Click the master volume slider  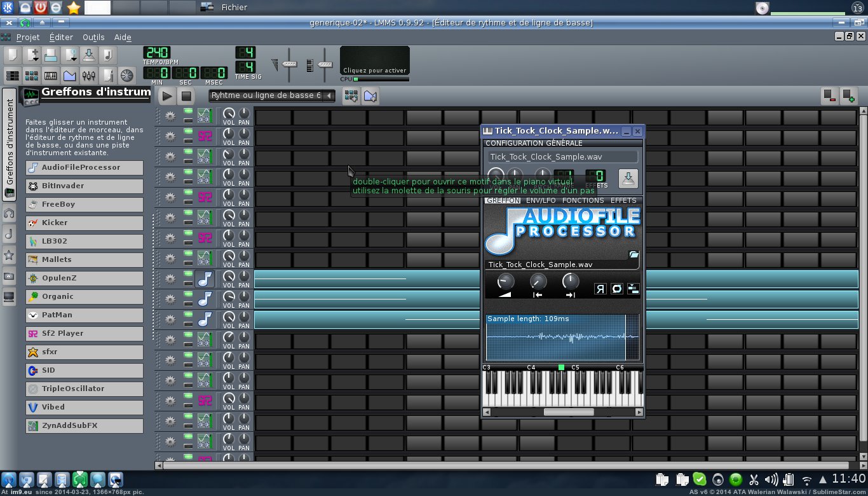click(290, 65)
